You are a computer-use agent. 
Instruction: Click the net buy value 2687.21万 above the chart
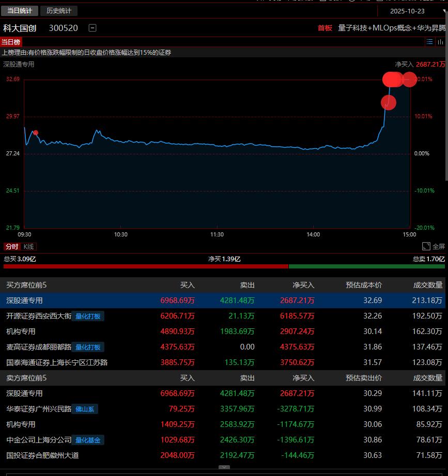pyautogui.click(x=430, y=65)
